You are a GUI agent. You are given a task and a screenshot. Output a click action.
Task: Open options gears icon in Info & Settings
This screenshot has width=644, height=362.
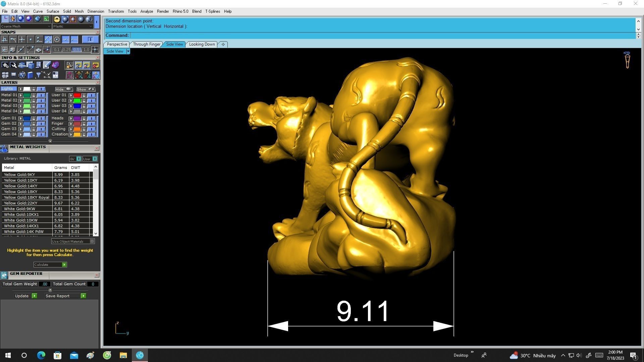click(x=5, y=65)
